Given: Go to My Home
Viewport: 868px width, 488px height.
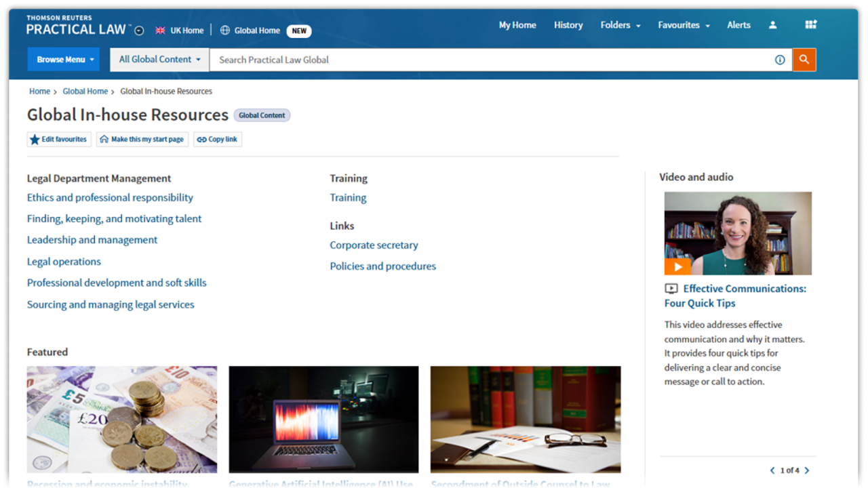Looking at the screenshot, I should point(517,25).
